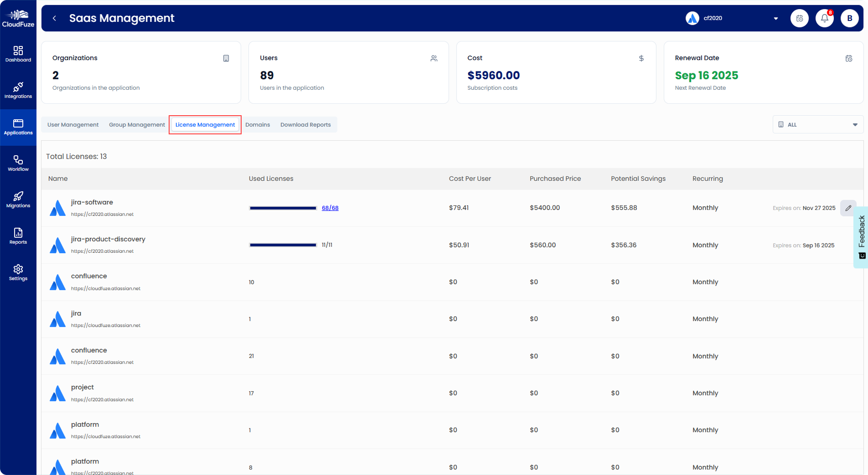Click the Cost Per User column header

(x=470, y=179)
